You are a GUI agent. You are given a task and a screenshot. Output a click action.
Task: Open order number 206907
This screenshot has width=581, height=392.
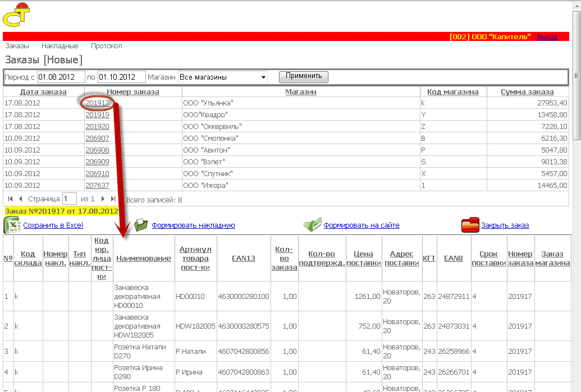click(97, 139)
